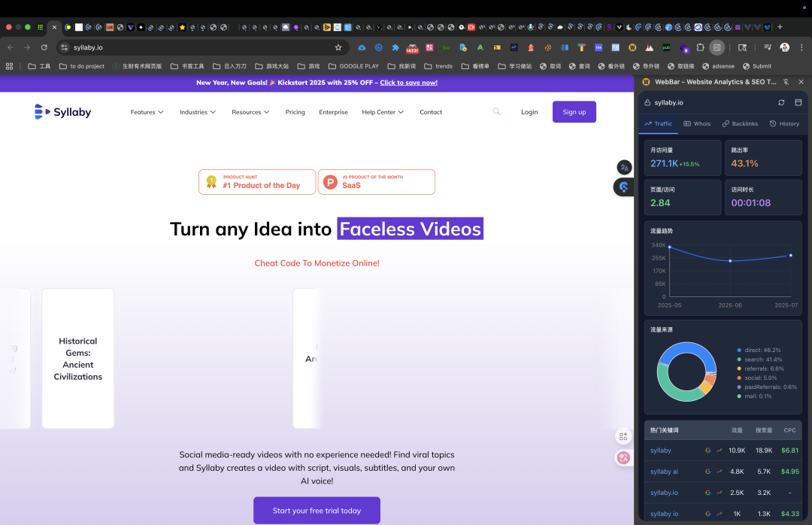Click the 43.1% bounce rate value
Image resolution: width=812 pixels, height=525 pixels.
(744, 163)
